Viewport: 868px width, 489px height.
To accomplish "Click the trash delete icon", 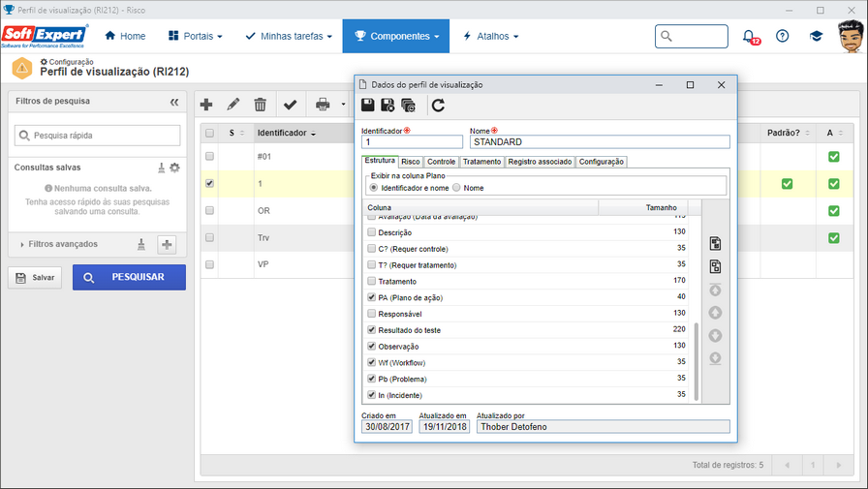I will 261,104.
